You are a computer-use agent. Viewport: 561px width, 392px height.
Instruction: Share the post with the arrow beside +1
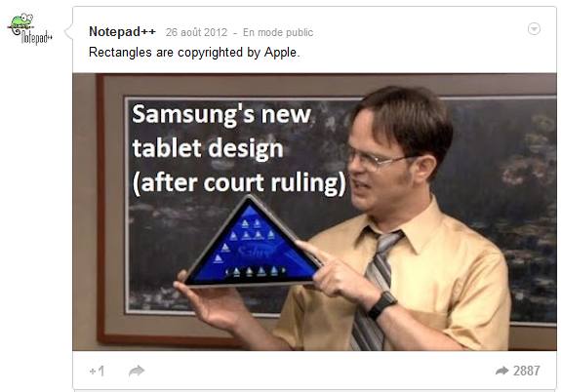137,371
